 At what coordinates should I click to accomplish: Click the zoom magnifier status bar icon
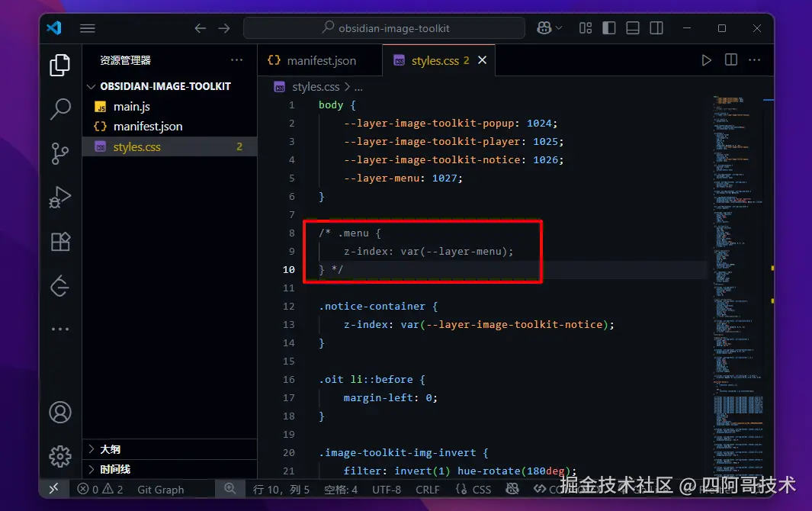pyautogui.click(x=230, y=489)
